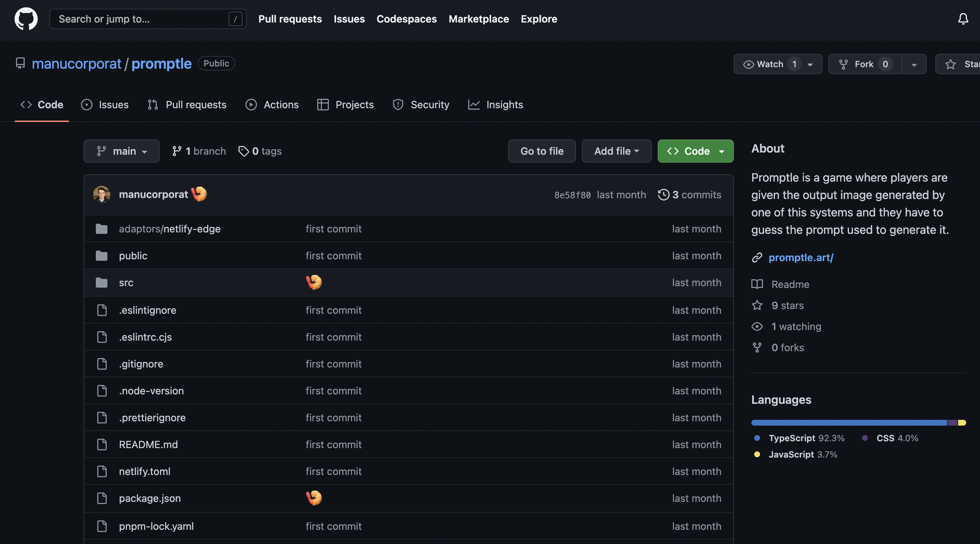Open the fork options dropdown arrow

coord(914,64)
